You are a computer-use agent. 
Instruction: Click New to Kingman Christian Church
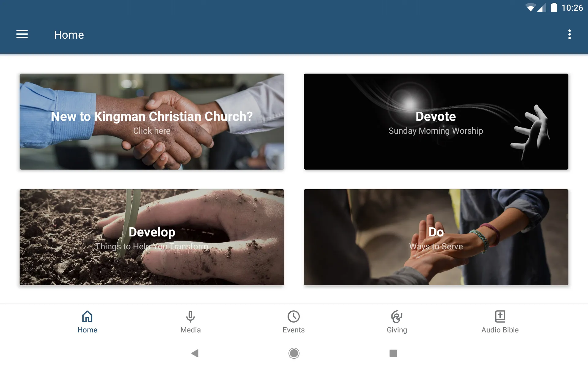[x=152, y=121]
